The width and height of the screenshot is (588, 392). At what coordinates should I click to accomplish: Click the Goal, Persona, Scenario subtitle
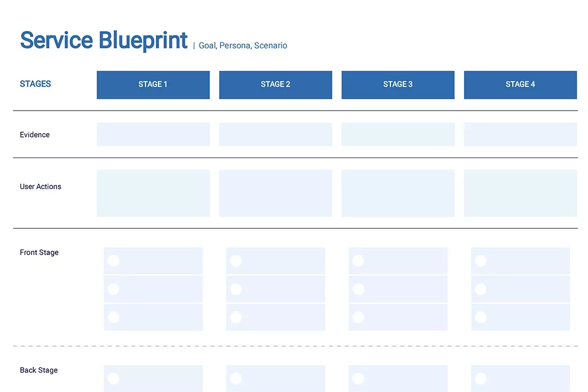[242, 46]
